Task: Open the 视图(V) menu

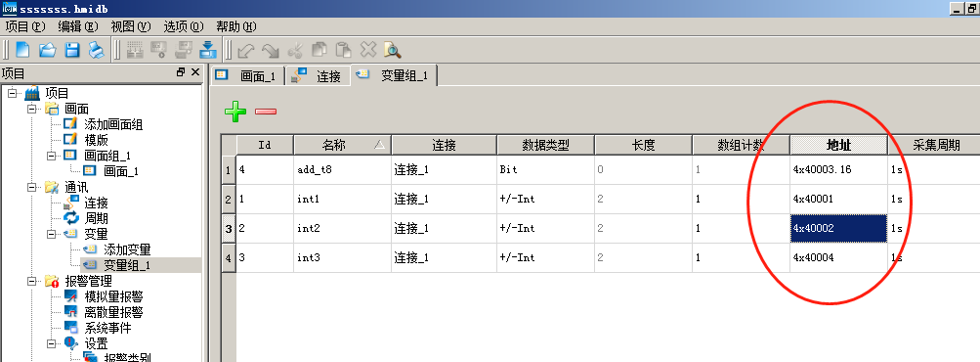Action: pos(131,26)
